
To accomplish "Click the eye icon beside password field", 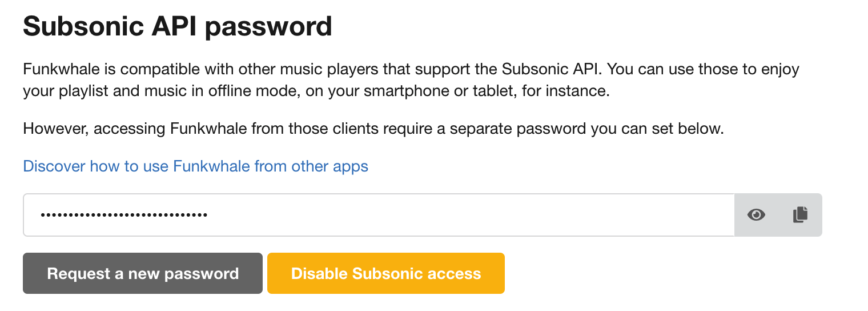I will pos(756,215).
